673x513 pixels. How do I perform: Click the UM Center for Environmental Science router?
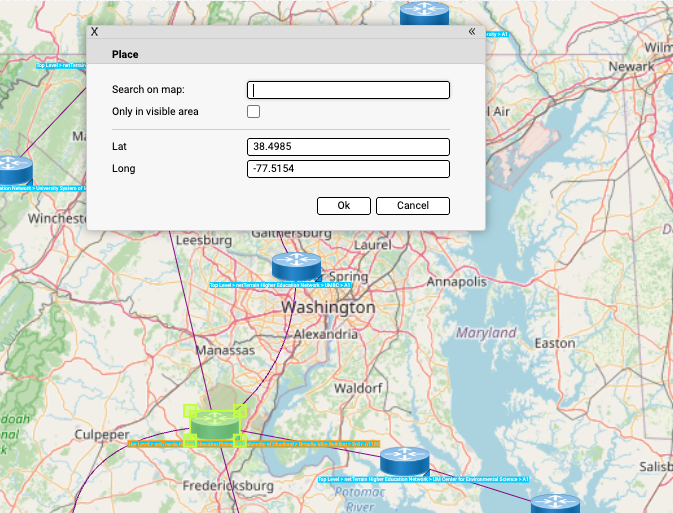[404, 461]
